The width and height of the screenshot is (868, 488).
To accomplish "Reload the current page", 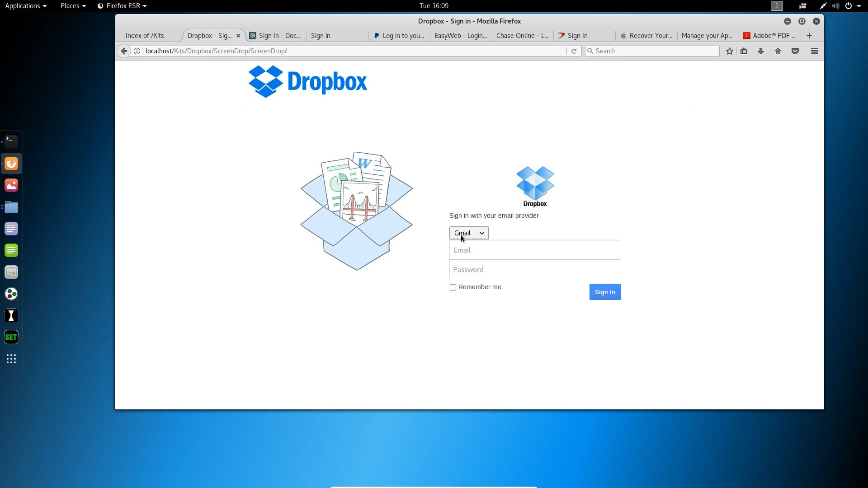I will 574,51.
